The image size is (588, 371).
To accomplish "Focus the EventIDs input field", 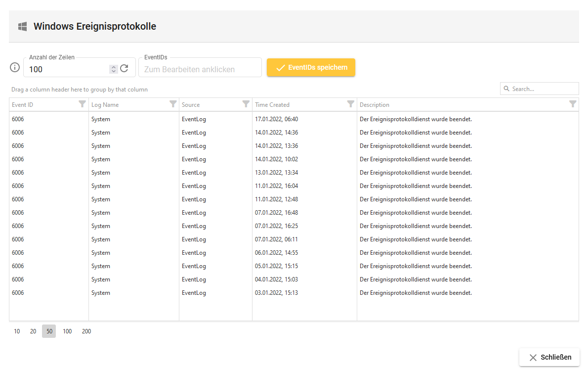I will pyautogui.click(x=200, y=69).
